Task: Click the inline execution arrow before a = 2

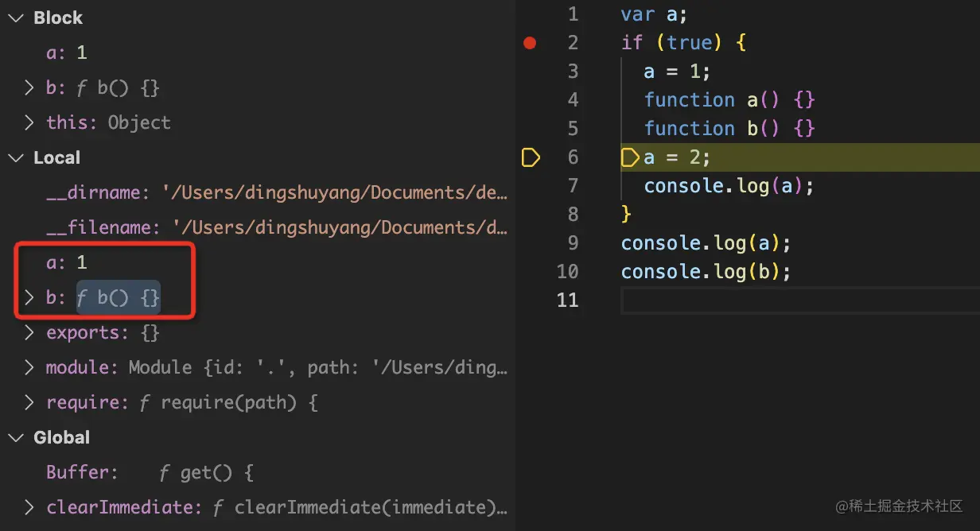Action: [630, 157]
